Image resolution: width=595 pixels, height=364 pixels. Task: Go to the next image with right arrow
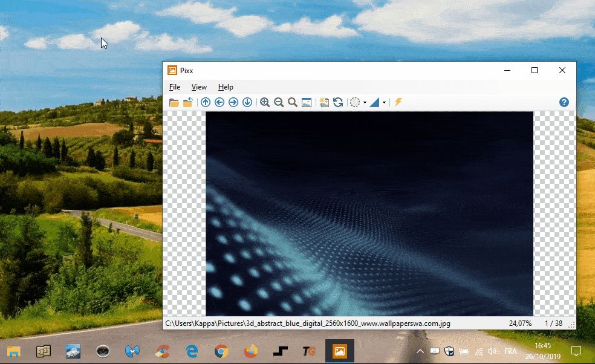(233, 102)
